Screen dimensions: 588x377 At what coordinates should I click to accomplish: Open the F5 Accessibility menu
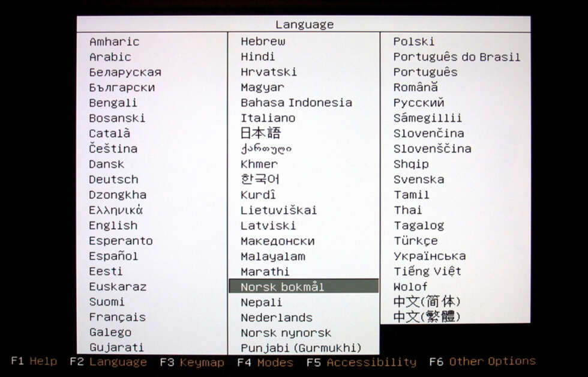pyautogui.click(x=361, y=363)
